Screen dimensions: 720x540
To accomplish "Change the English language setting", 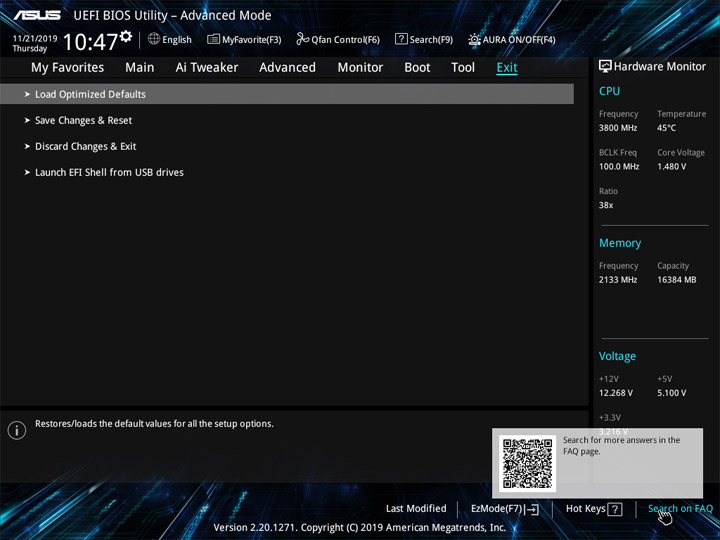I will point(177,40).
